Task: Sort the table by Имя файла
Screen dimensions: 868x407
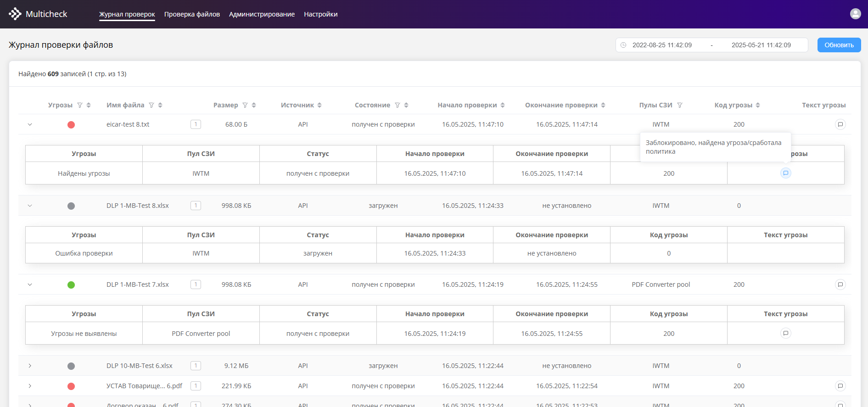Action: click(x=160, y=105)
